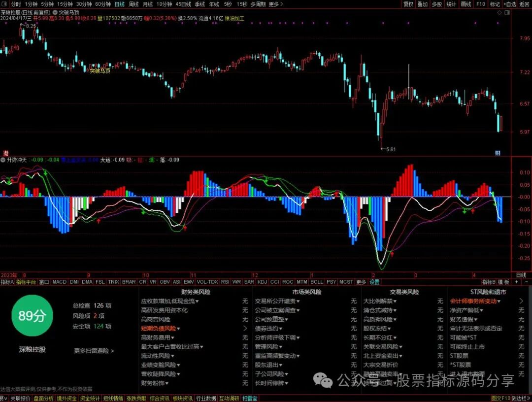Expand 更多 periods at top bar

click(275, 4)
